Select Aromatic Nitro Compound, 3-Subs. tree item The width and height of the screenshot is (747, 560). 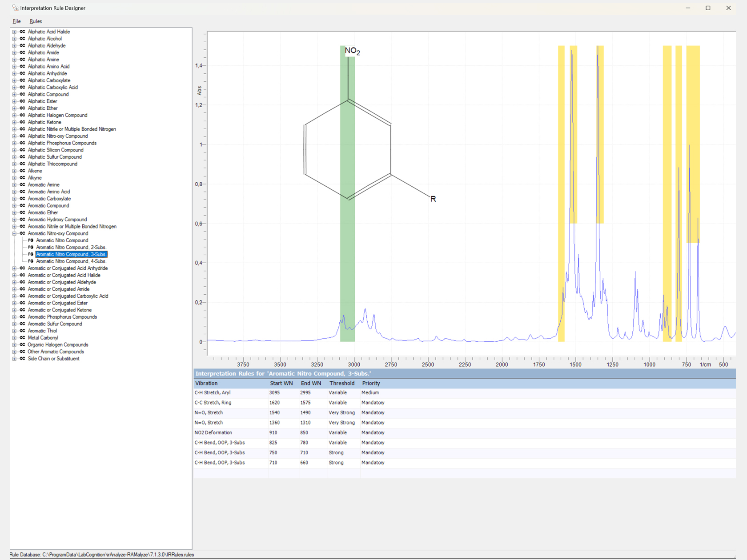click(x=71, y=254)
